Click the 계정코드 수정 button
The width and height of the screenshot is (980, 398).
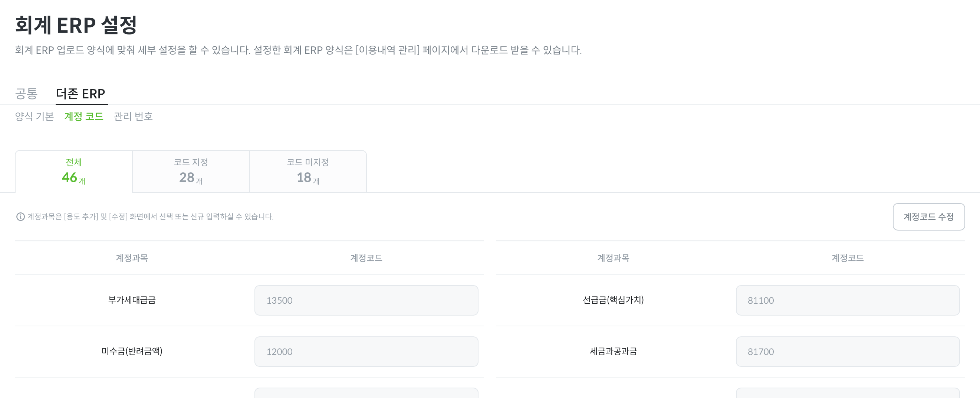pos(928,217)
